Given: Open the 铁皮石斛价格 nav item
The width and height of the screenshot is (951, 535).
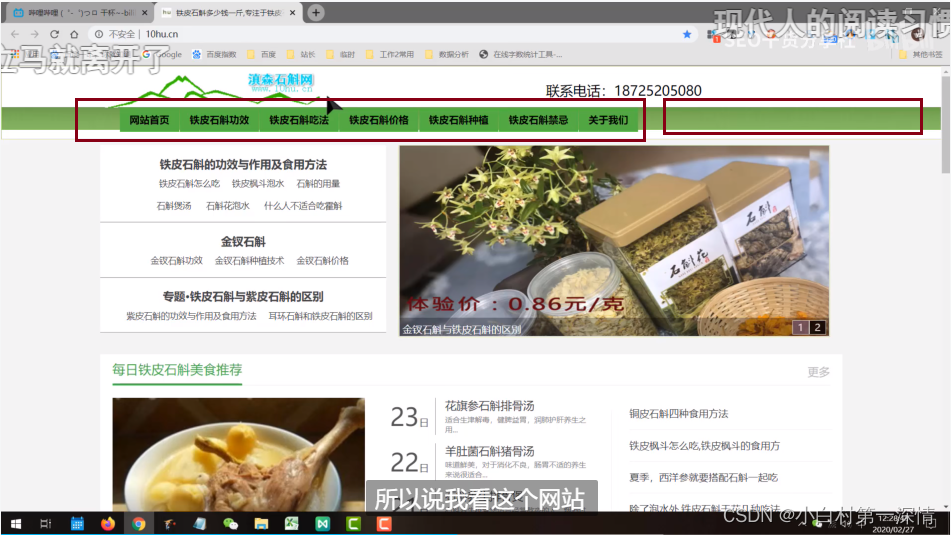Looking at the screenshot, I should click(x=378, y=120).
